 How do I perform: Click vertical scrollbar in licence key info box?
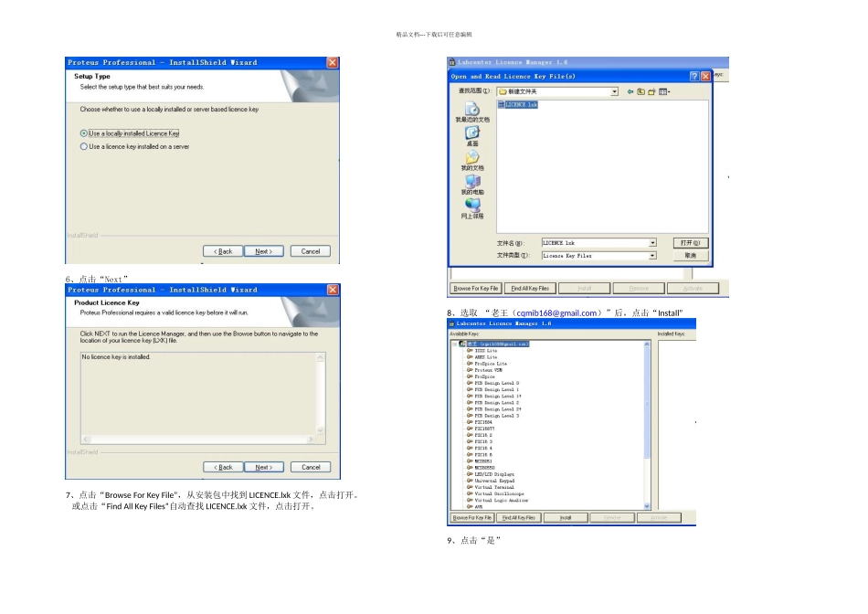coord(320,394)
